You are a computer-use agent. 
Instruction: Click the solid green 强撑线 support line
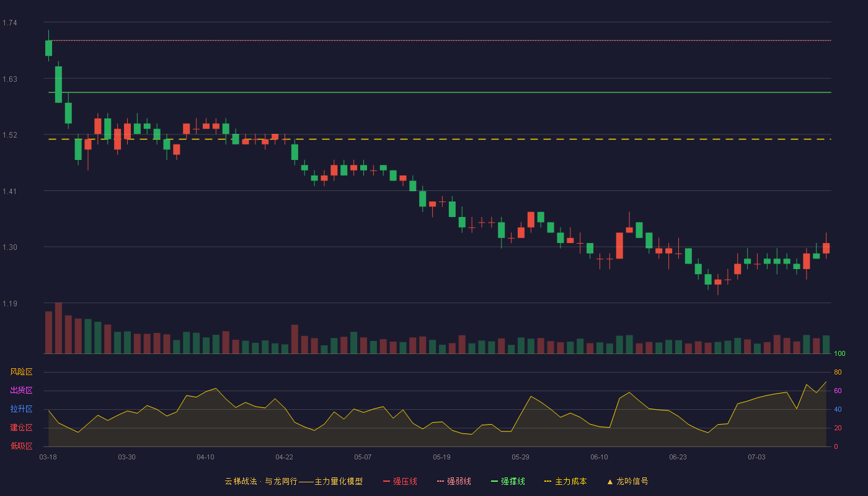440,92
